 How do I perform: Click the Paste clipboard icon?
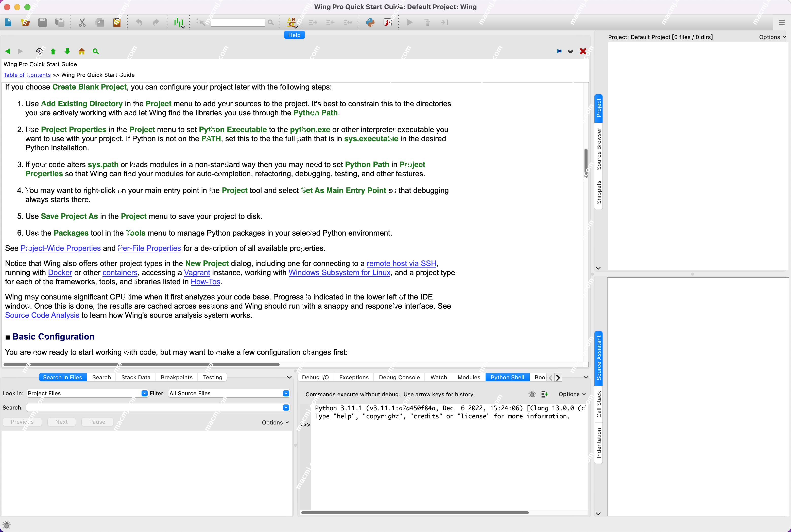tap(117, 22)
